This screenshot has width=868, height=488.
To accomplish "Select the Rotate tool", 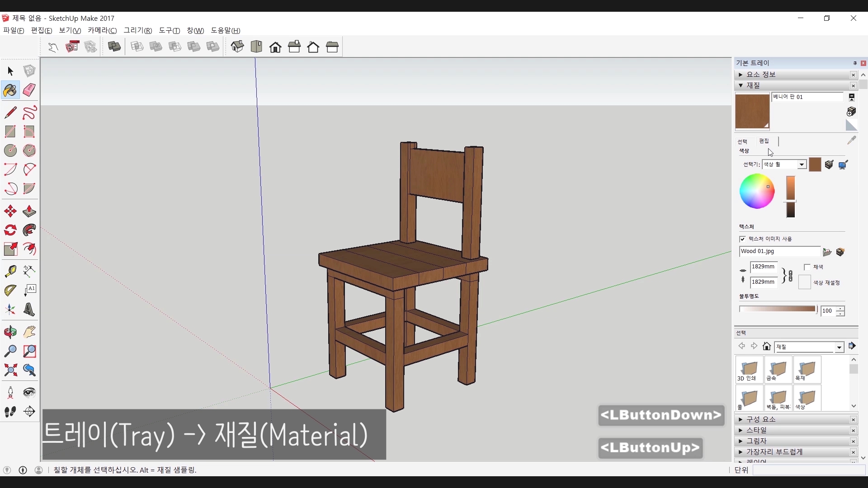I will coord(10,230).
